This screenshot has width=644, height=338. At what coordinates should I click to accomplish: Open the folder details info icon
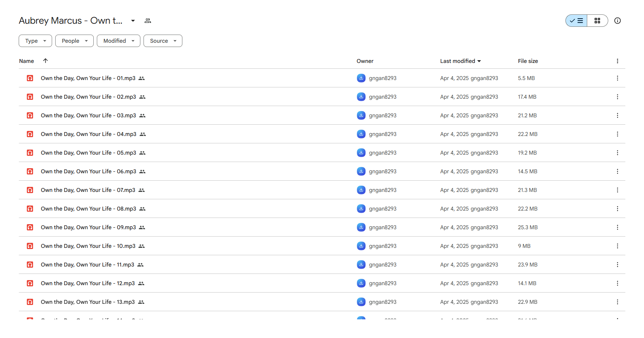(618, 21)
